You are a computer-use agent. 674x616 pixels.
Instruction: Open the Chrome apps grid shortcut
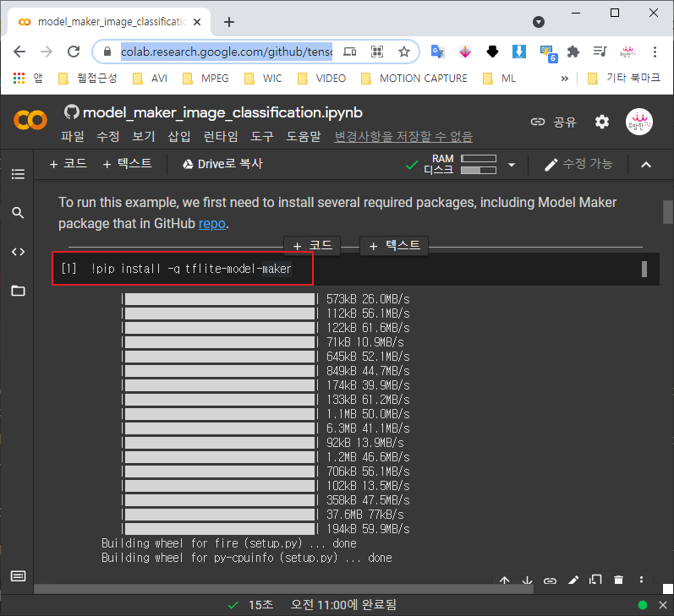[x=19, y=78]
